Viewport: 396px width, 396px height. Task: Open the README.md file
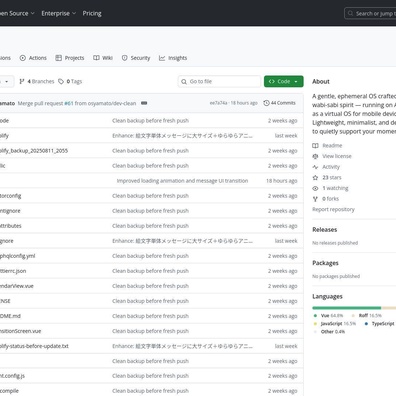(10, 316)
